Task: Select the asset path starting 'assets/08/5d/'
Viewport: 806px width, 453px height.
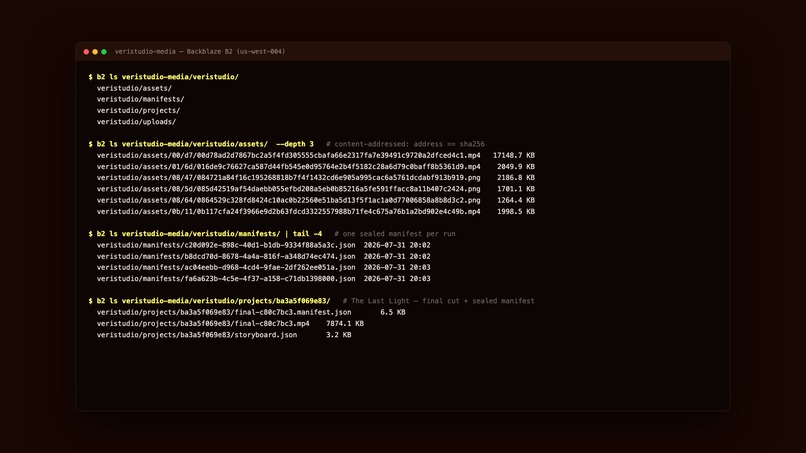Action: point(288,189)
